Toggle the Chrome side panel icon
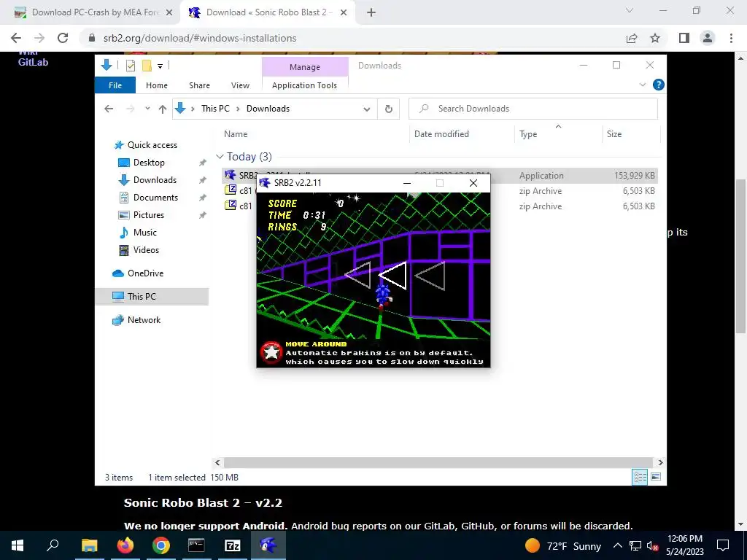Image resolution: width=747 pixels, height=560 pixels. coord(684,38)
